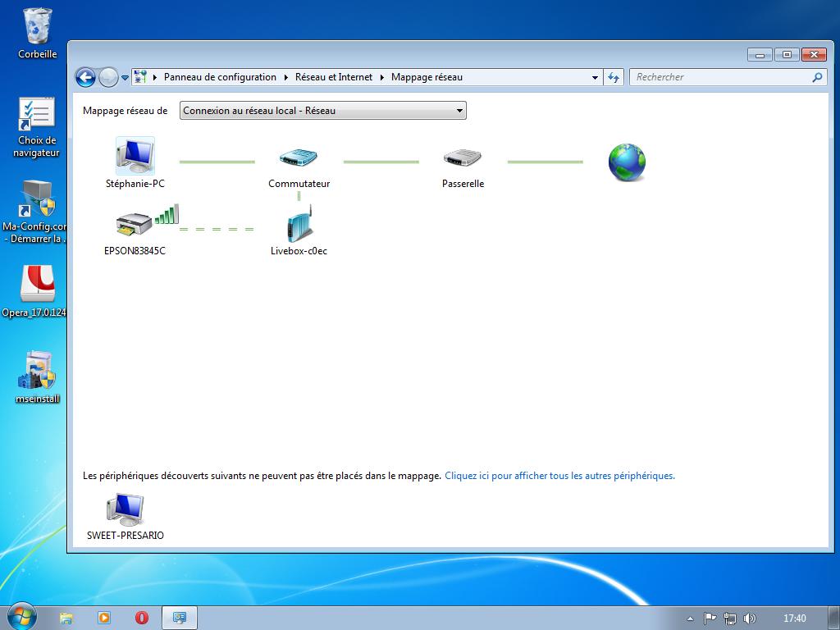Launch Opera from the taskbar

pos(141,619)
